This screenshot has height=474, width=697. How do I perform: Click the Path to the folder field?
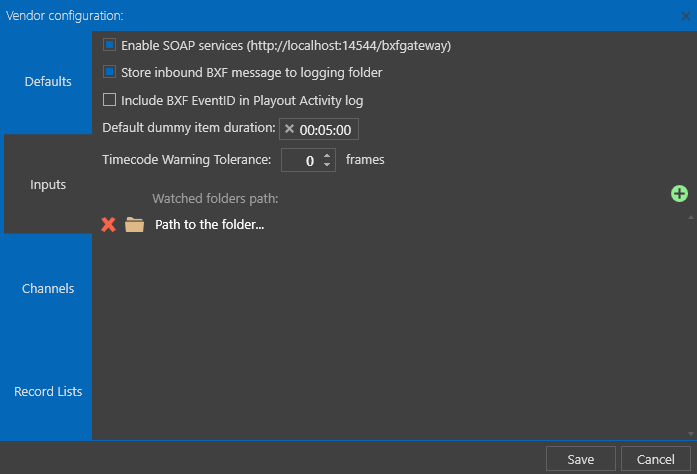click(x=209, y=225)
